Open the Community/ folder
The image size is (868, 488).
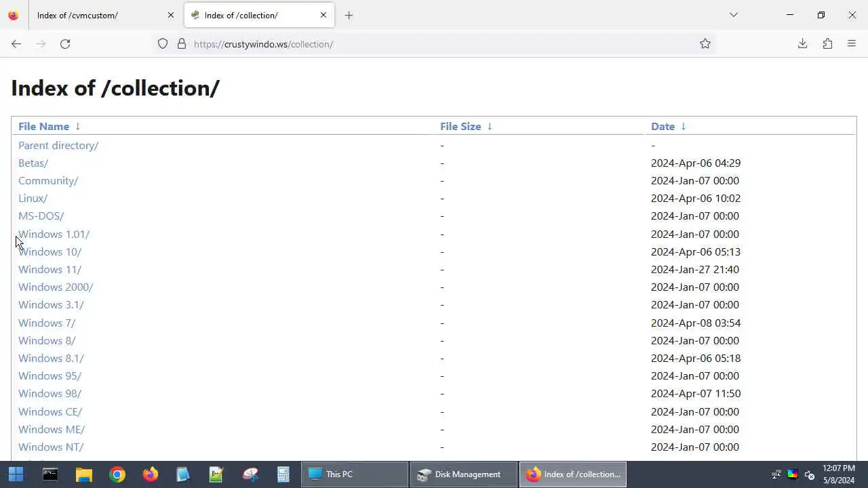[48, 181]
